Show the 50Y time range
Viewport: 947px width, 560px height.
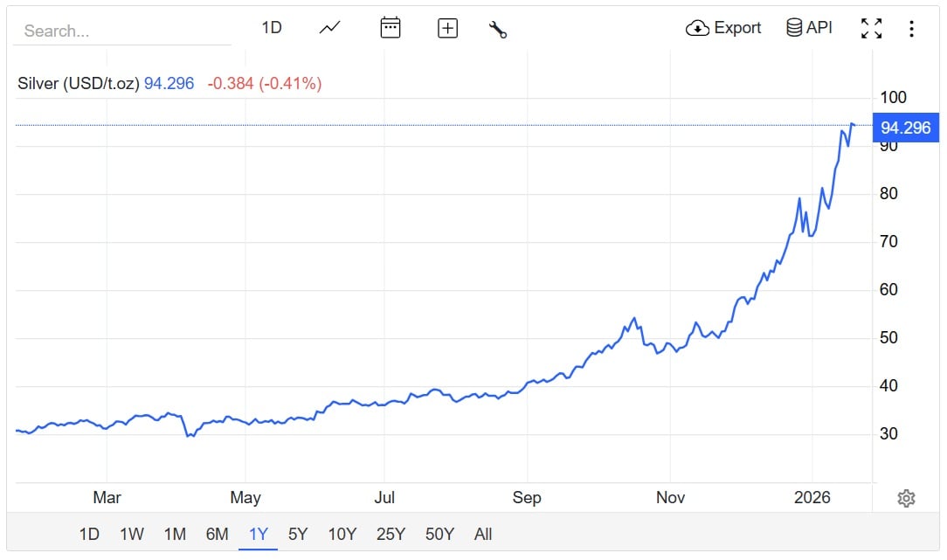439,534
